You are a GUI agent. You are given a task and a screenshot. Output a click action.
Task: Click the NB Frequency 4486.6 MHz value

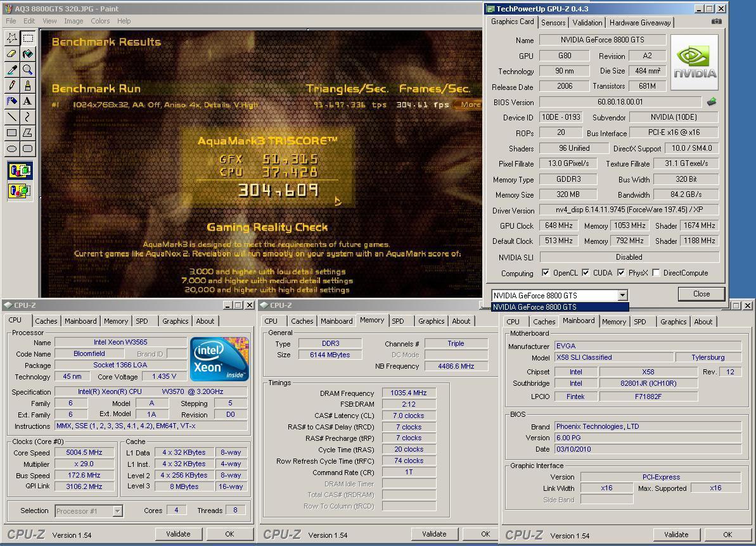pyautogui.click(x=456, y=366)
